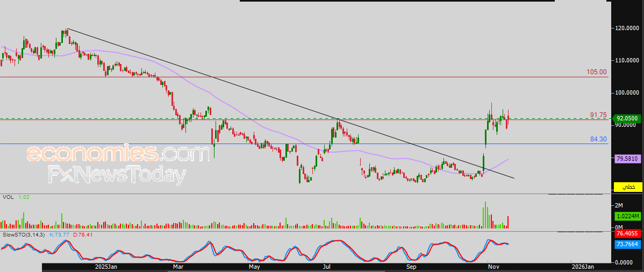Click the VOL indicator label
This screenshot has width=644, height=272.
pos(8,197)
